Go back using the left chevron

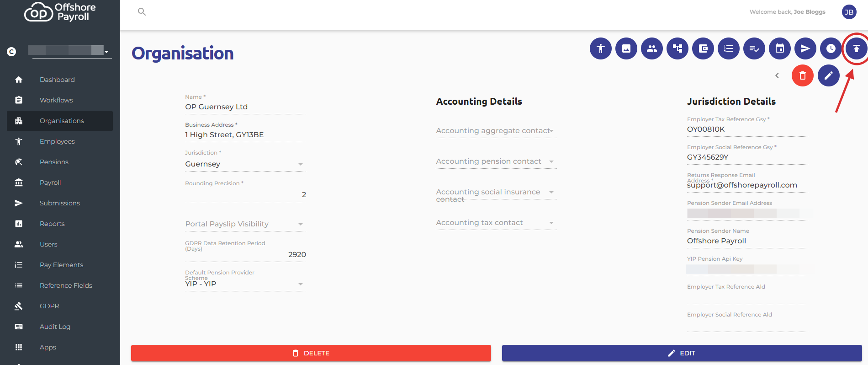(x=777, y=75)
